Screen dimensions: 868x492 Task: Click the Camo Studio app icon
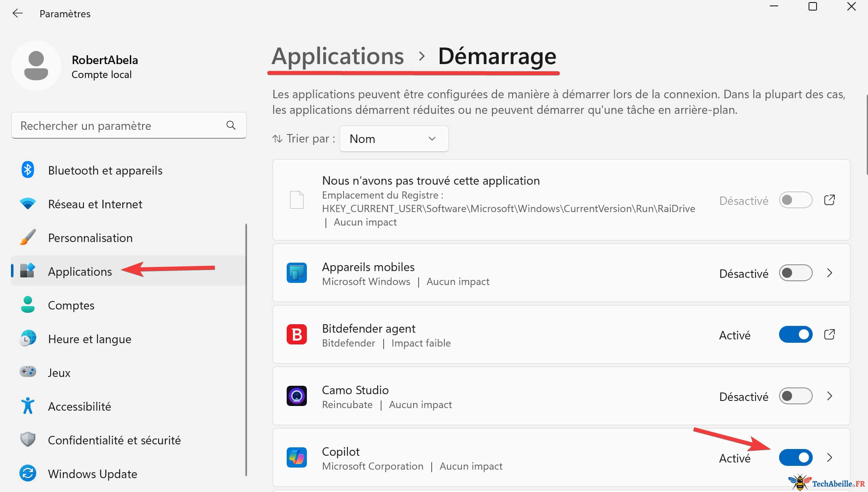[x=296, y=396]
